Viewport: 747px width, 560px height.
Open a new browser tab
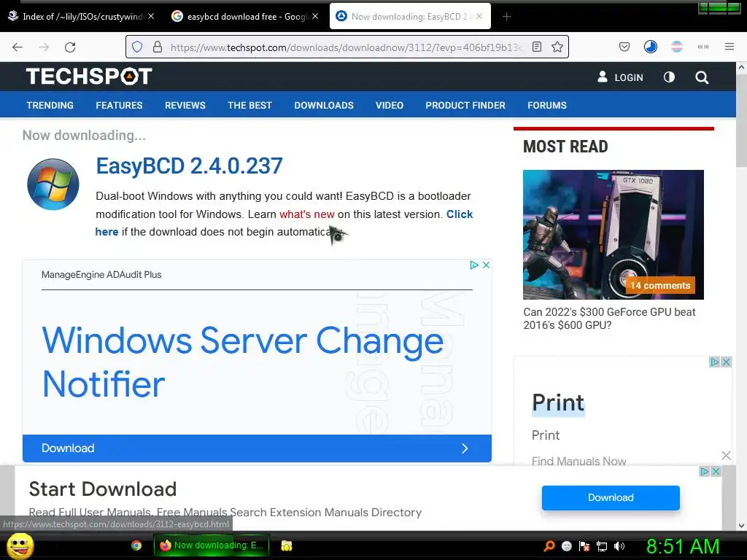pyautogui.click(x=506, y=17)
